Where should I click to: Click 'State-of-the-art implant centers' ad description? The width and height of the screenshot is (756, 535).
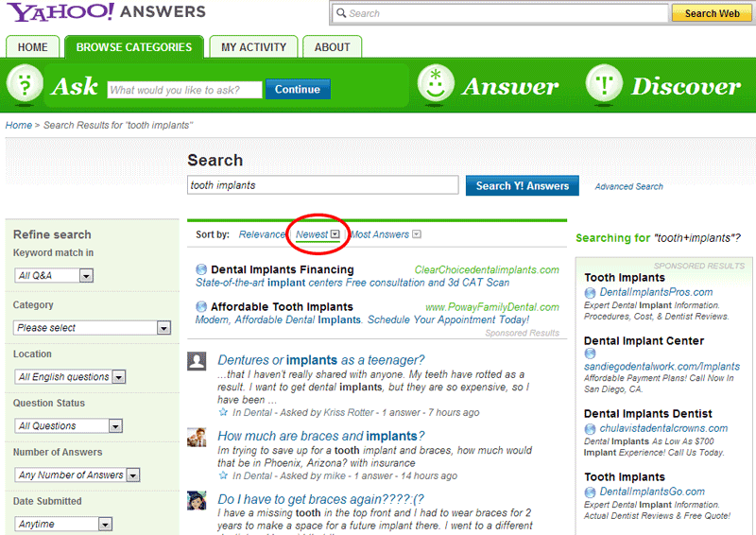(x=352, y=283)
